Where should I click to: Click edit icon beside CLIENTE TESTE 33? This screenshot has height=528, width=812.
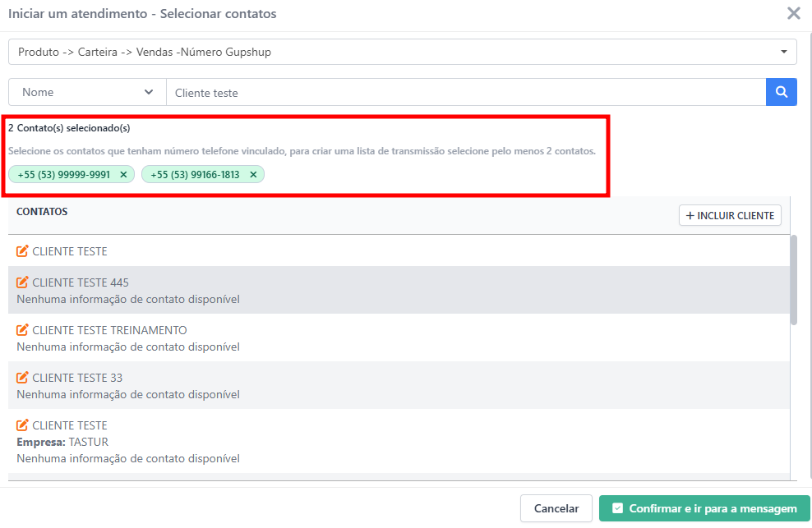[x=22, y=378]
